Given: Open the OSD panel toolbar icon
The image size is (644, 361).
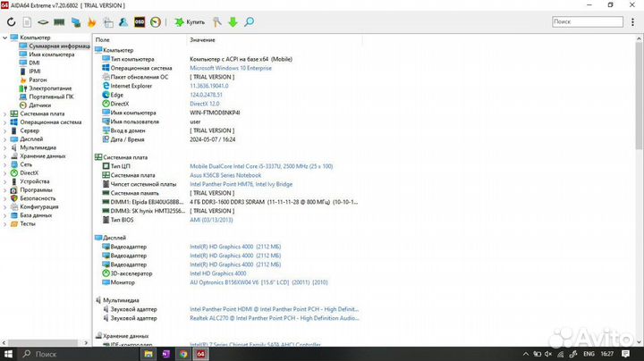Looking at the screenshot, I should [140, 22].
